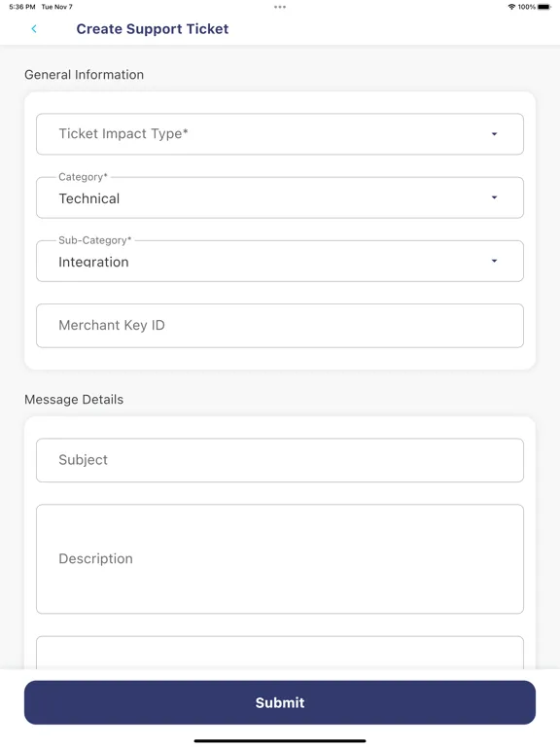Tap the home indicator bar

click(280, 741)
